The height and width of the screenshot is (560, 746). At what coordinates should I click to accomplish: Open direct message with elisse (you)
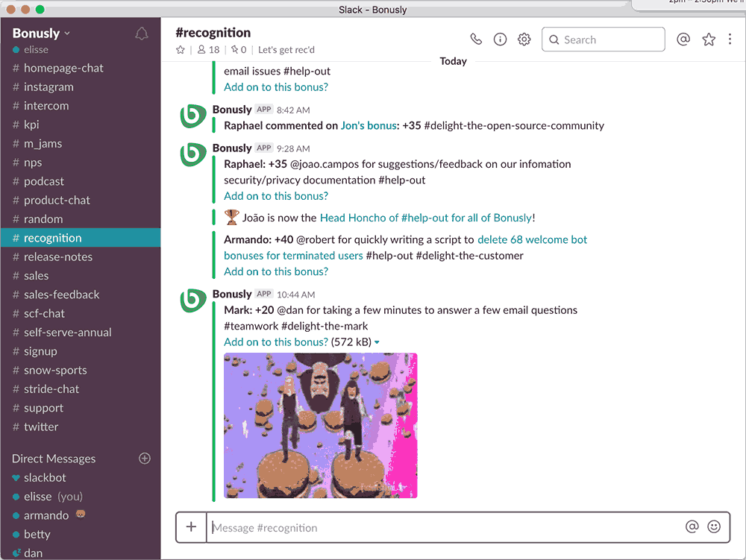coord(81,497)
